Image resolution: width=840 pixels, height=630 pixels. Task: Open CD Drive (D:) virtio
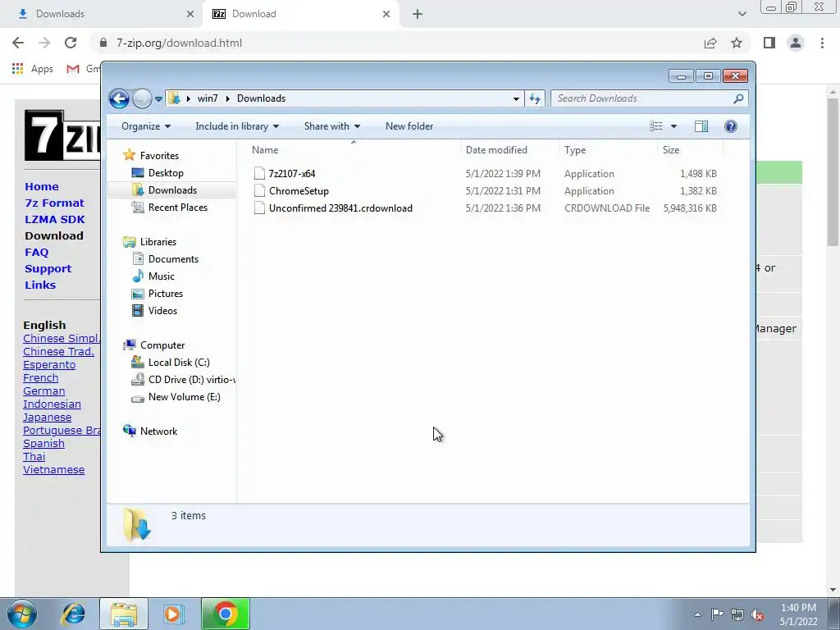click(x=191, y=380)
